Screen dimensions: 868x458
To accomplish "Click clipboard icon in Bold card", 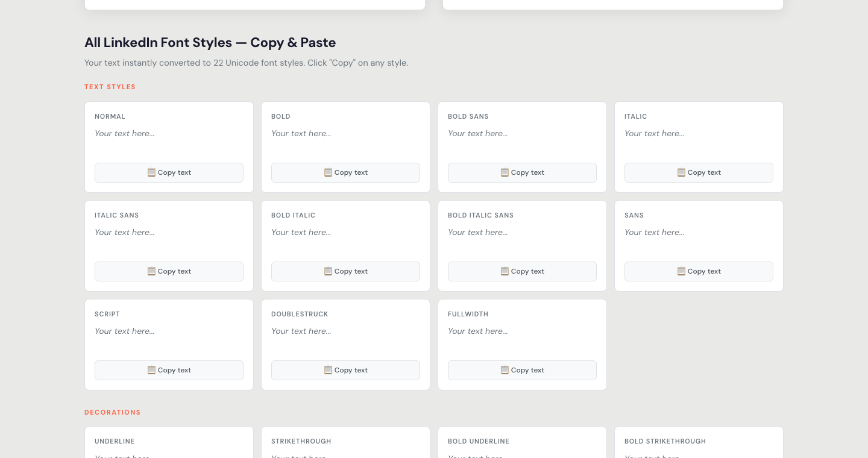I will pos(328,172).
